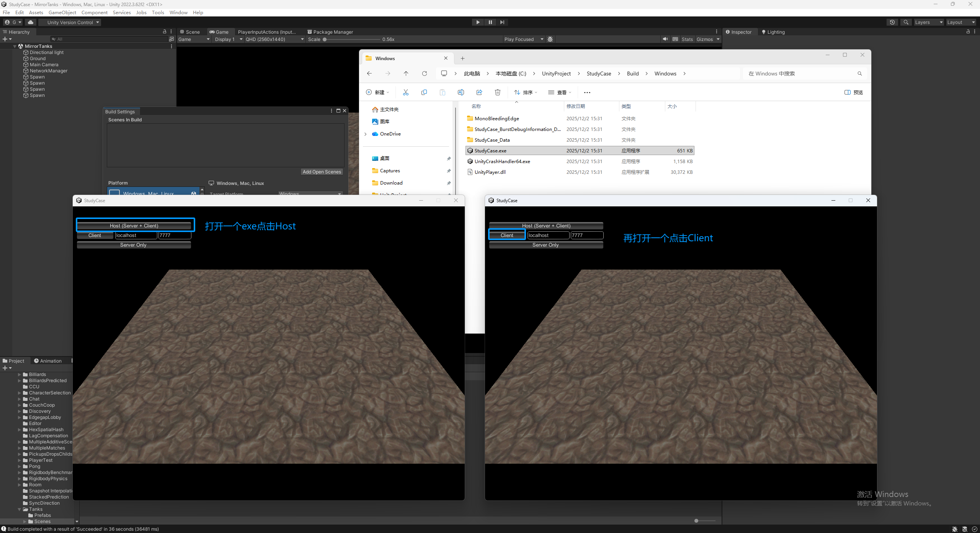Open the Layers dropdown
This screenshot has height=533, width=980.
(x=928, y=22)
